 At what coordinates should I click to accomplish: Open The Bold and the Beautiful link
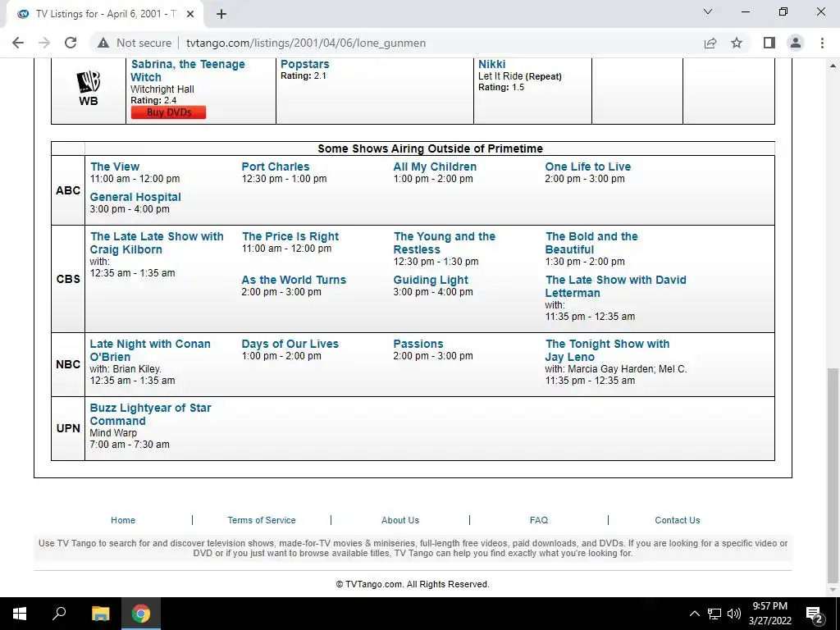tap(591, 243)
